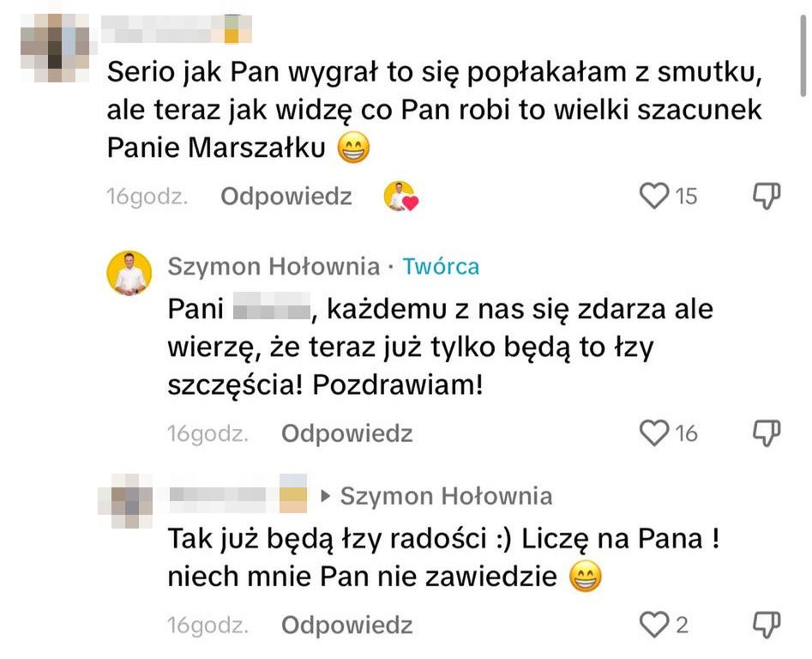Viewport: 812px width, 659px height.
Task: Open the last replier's blurred avatar
Action: click(126, 500)
